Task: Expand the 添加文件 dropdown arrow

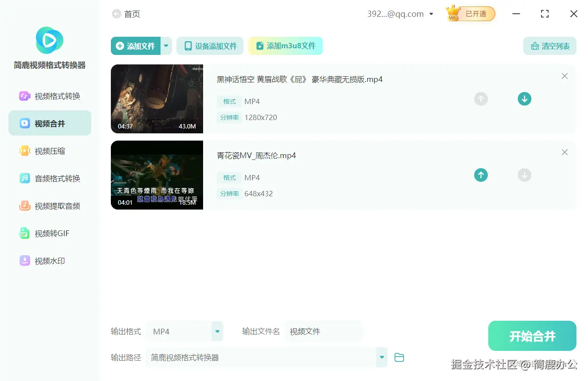Action: [x=166, y=46]
